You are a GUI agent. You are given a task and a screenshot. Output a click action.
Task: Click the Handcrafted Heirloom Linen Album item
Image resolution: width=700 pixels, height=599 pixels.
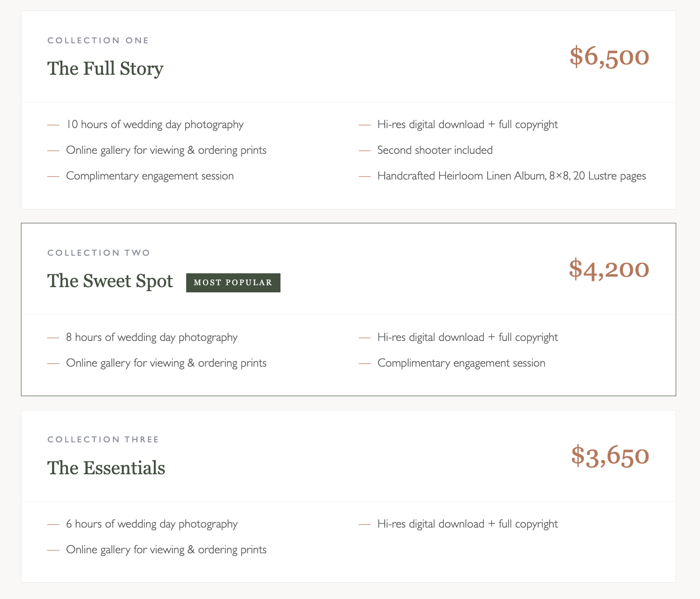click(x=512, y=176)
